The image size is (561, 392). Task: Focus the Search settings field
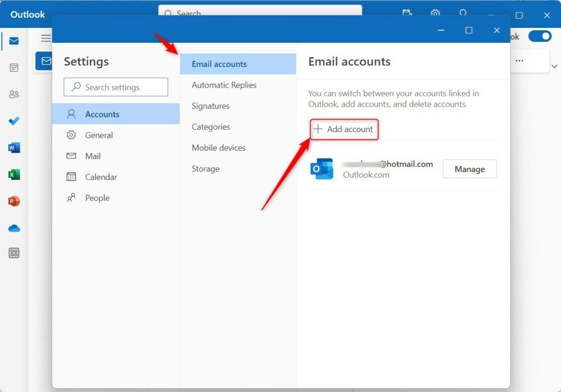[116, 87]
